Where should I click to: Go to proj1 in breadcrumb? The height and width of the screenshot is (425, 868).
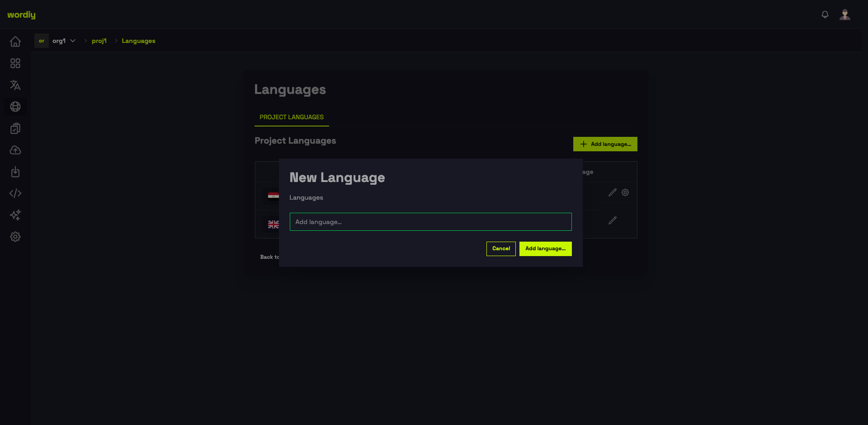(99, 41)
